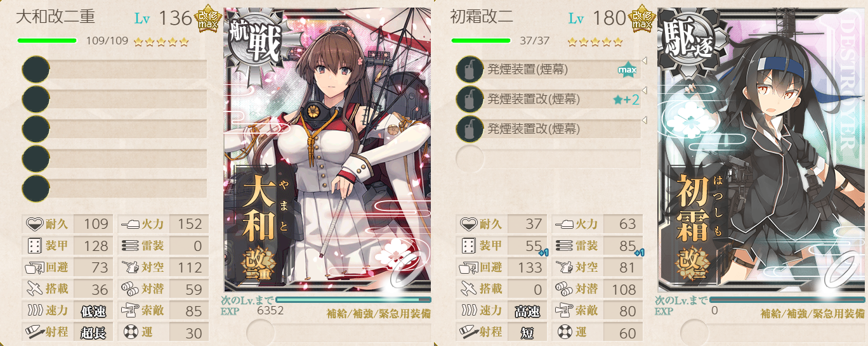Click improved smoke generator icon with +2 star
Screen dimensions: 868x346
(469, 99)
